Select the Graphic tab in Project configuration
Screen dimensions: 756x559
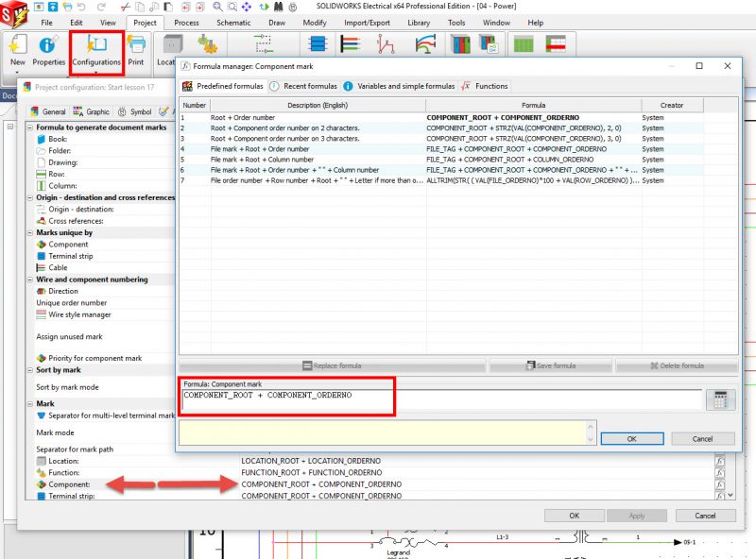(92, 111)
